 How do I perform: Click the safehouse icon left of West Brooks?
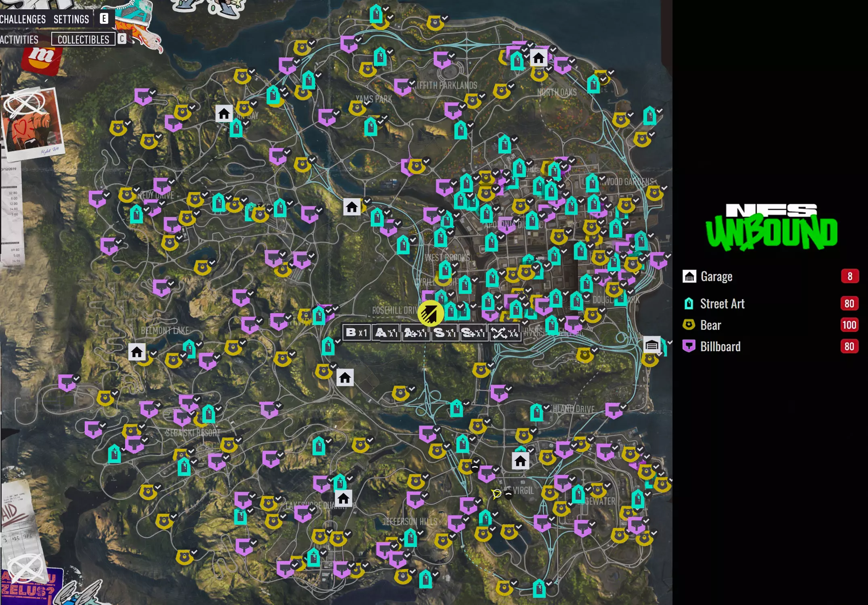(351, 207)
